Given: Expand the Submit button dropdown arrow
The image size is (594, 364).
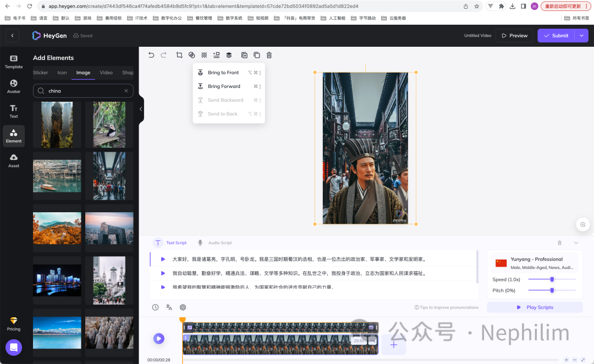Looking at the screenshot, I should [x=582, y=36].
